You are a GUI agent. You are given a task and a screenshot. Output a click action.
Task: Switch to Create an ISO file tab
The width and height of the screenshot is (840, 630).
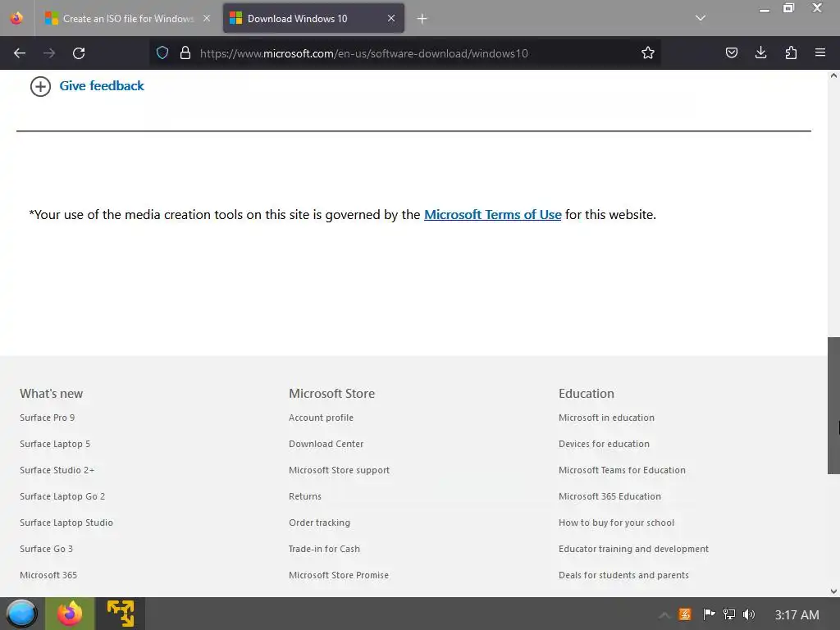(x=128, y=18)
